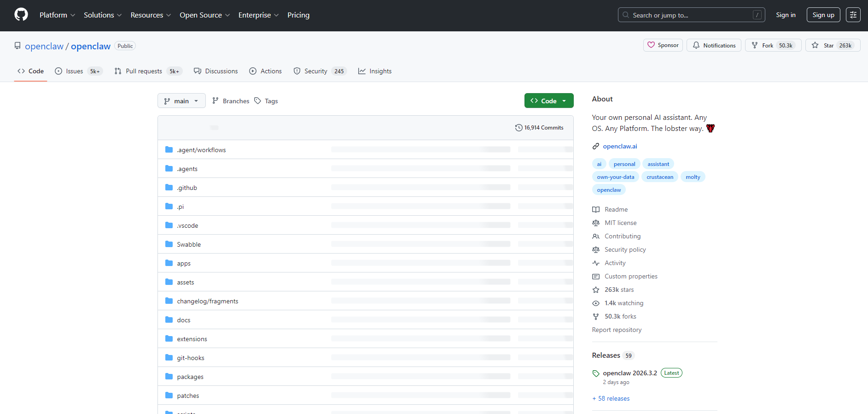
Task: Open the Discussions tab
Action: 216,71
